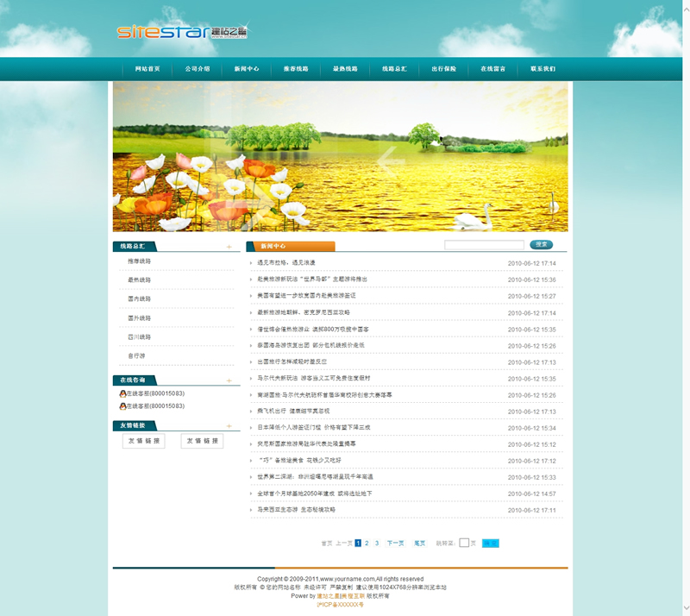Click the jump-to-page number input box
This screenshot has width=690, height=616.
tap(464, 544)
